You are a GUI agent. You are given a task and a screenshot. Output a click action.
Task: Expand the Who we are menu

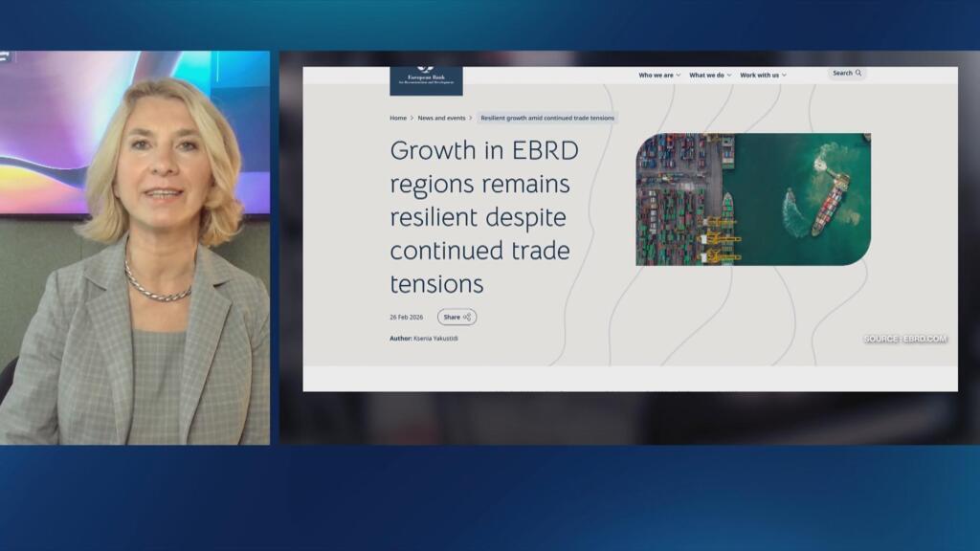[659, 75]
